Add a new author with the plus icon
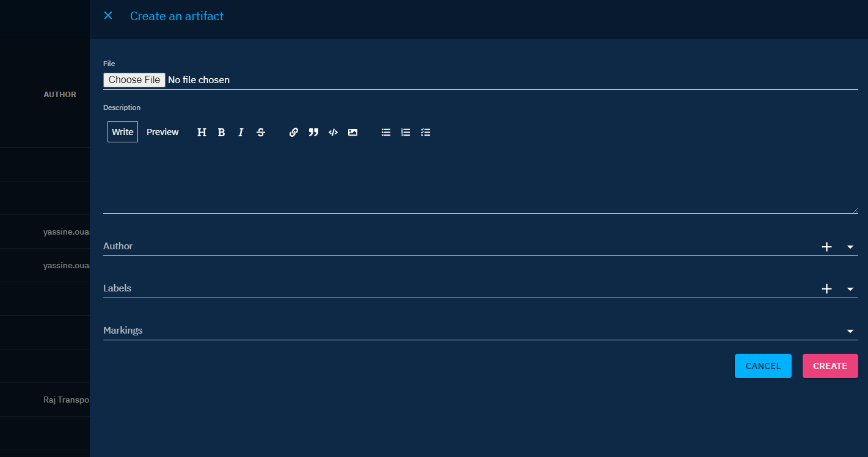868x457 pixels. 827,246
